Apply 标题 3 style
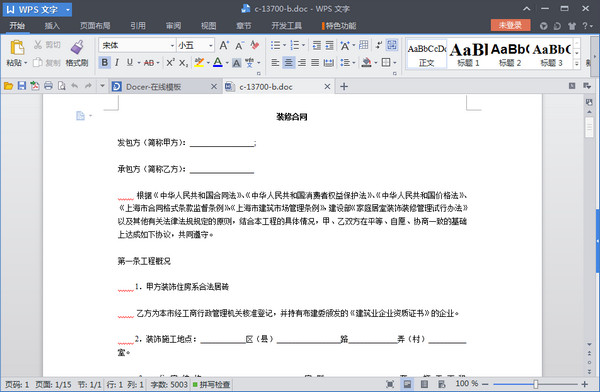Screen dimensions: 600x392 [551, 54]
